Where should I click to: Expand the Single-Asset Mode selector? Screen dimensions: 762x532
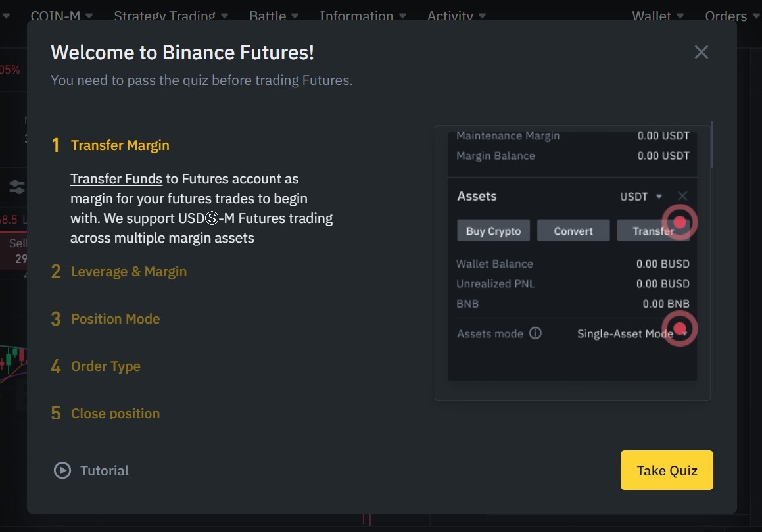click(x=632, y=333)
